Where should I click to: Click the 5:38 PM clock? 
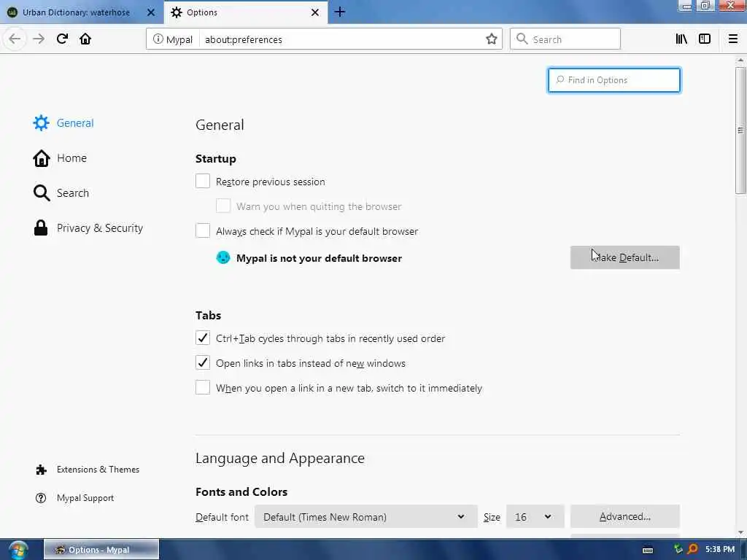(x=720, y=549)
